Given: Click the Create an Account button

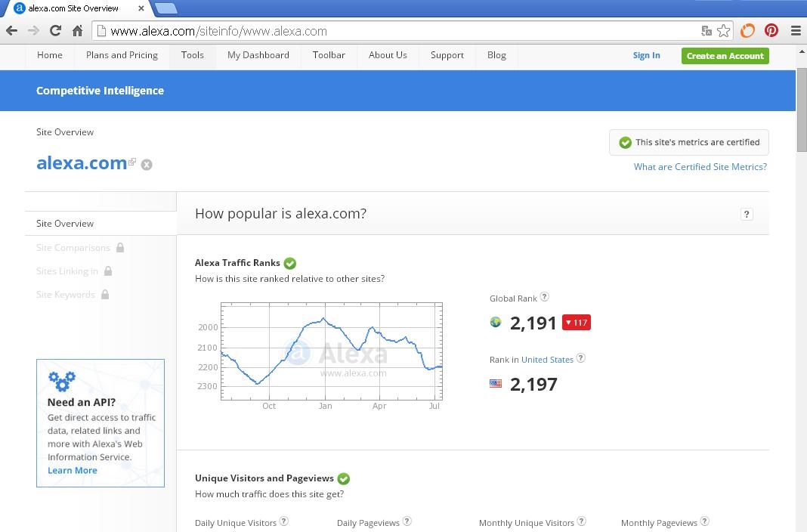Looking at the screenshot, I should click(x=725, y=56).
